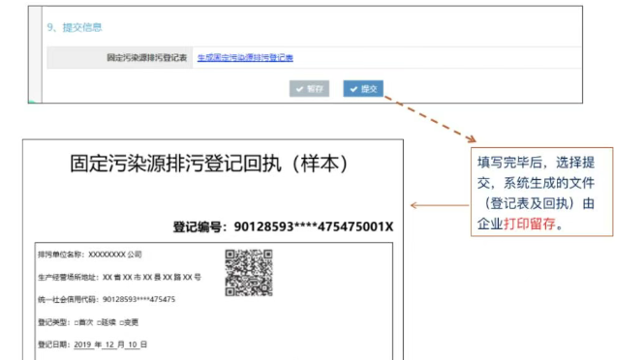Click the 登记日期 2019年12月10日 line
The height and width of the screenshot is (360, 644).
tap(92, 345)
